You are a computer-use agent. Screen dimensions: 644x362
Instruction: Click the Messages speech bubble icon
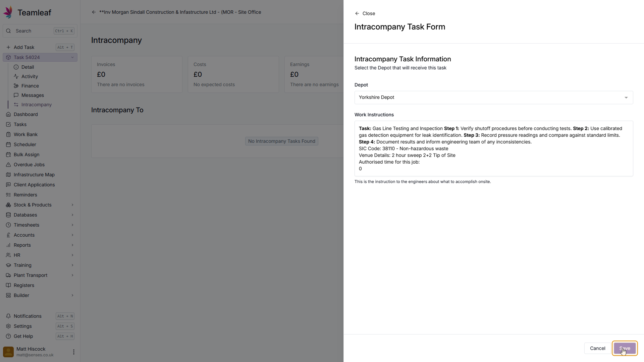click(16, 95)
